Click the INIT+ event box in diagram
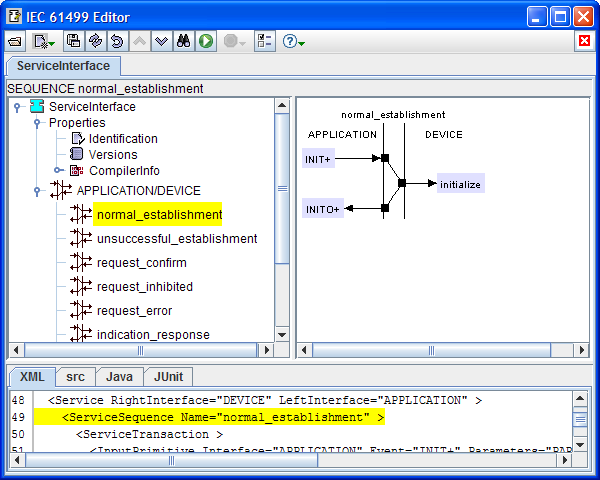 coord(319,158)
